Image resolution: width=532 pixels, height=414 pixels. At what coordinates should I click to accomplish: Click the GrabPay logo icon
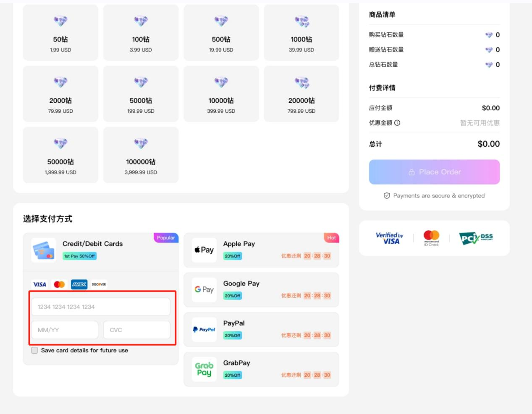[204, 369]
